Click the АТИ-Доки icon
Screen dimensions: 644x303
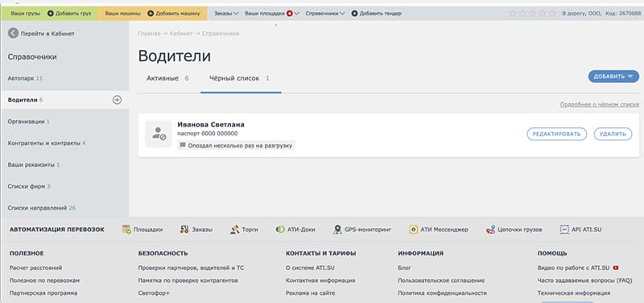click(x=280, y=230)
